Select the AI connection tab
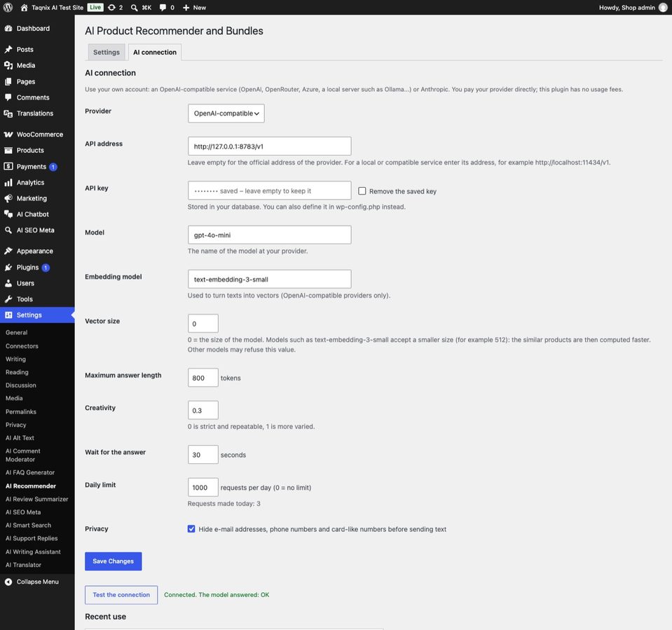672x630 pixels. [x=155, y=52]
